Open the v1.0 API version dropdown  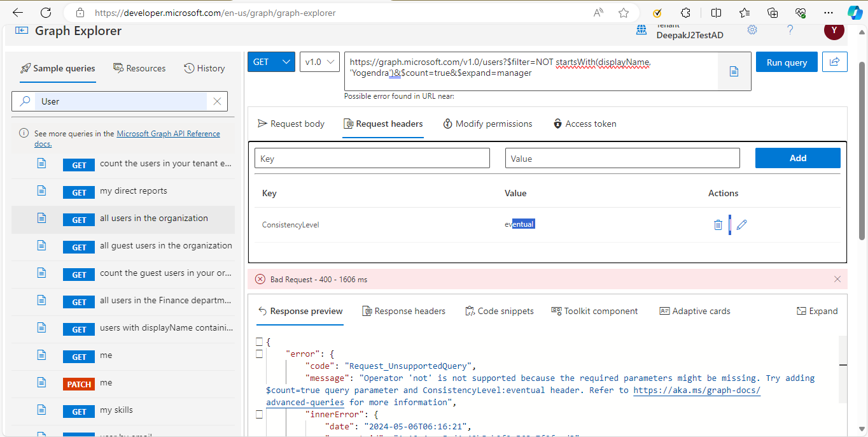pos(319,62)
